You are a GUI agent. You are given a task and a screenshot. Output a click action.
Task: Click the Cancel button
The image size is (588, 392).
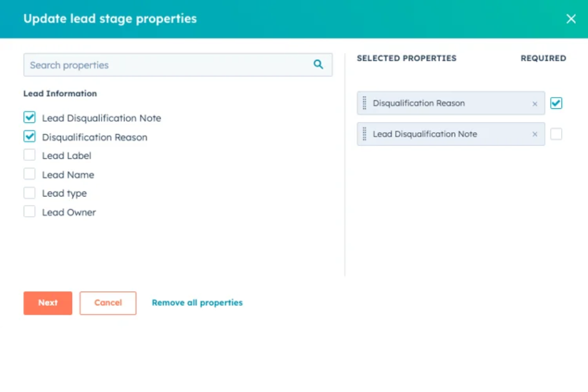(108, 303)
